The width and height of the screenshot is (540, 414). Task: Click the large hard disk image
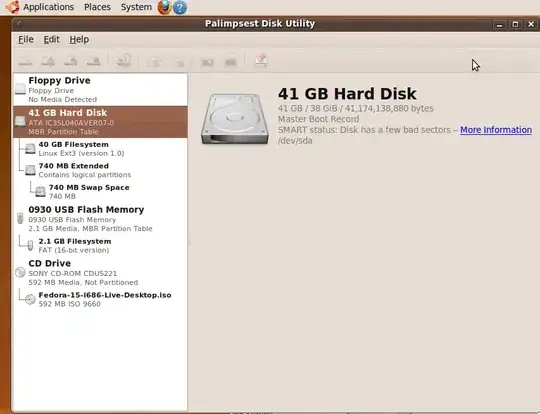(x=235, y=119)
